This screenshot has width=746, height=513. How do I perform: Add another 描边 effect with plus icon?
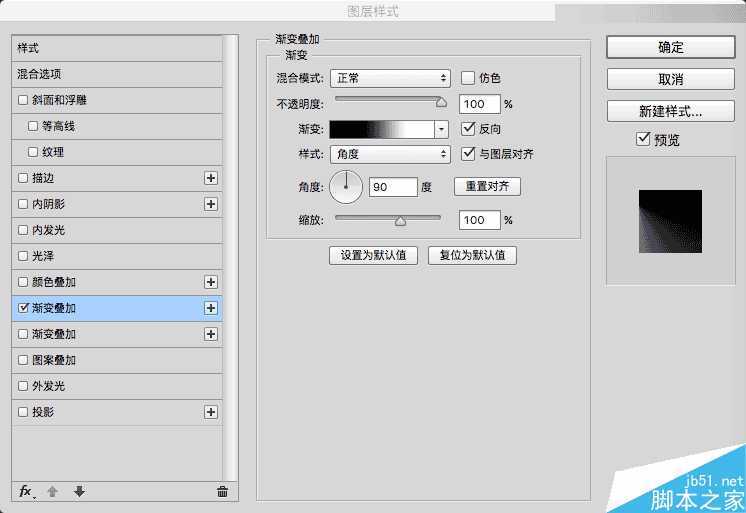(x=211, y=178)
